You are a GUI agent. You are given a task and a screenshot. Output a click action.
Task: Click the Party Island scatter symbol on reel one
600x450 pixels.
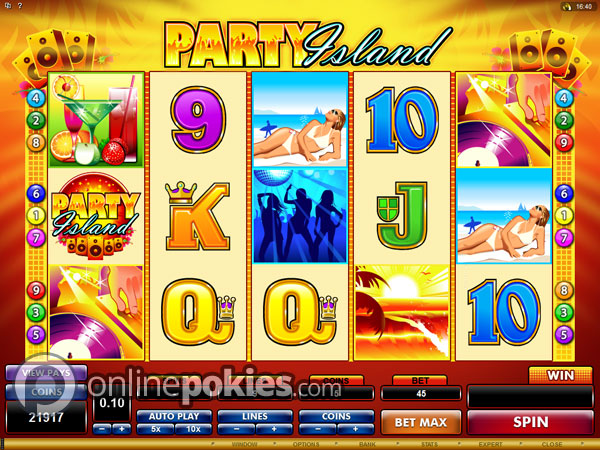click(x=96, y=215)
